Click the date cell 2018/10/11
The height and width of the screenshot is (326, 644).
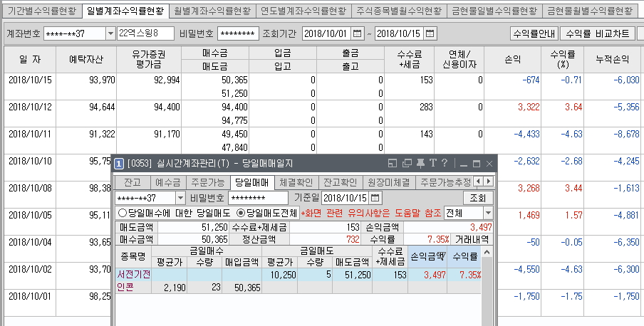[30, 135]
